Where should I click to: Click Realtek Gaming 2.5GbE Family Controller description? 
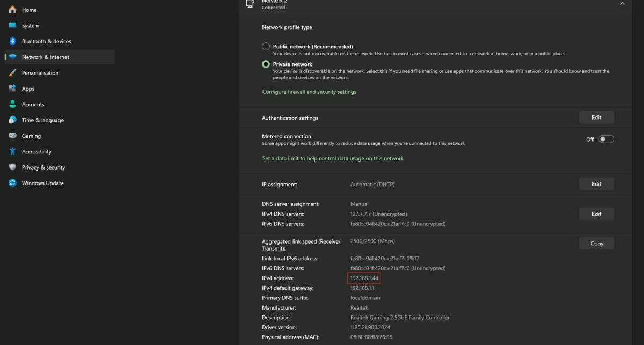pos(400,318)
